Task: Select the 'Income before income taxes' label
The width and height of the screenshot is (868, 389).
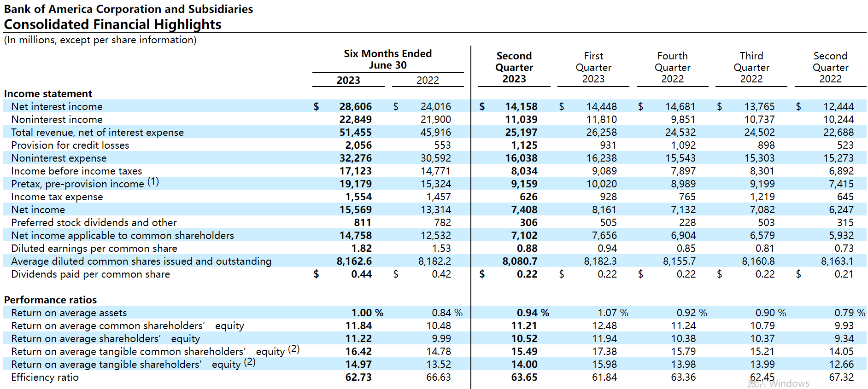Action: 77,171
